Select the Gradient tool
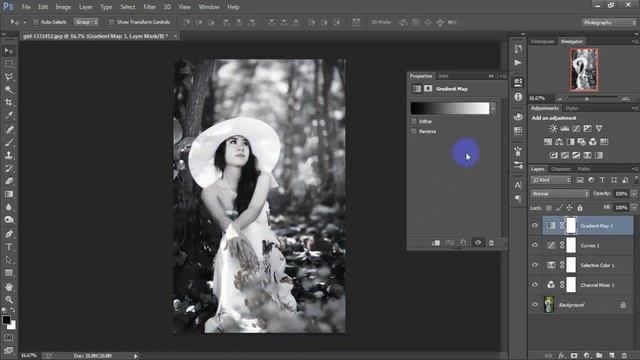 (x=9, y=194)
